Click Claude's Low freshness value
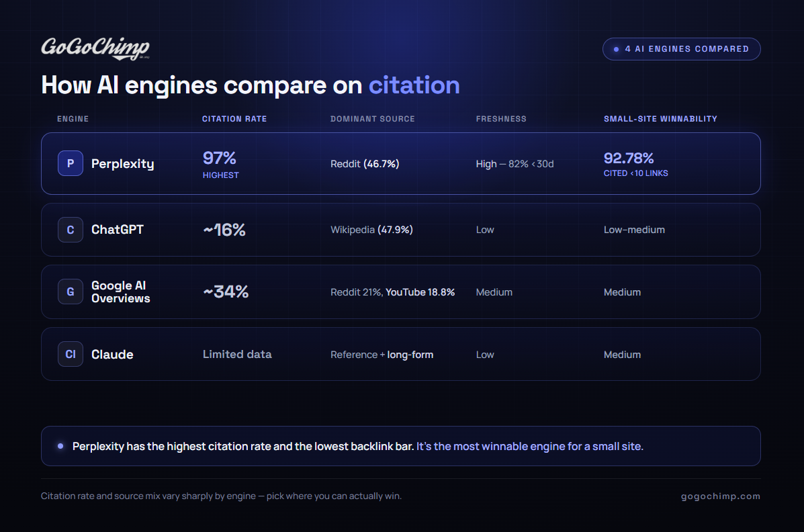Viewport: 804px width, 532px height. (484, 355)
